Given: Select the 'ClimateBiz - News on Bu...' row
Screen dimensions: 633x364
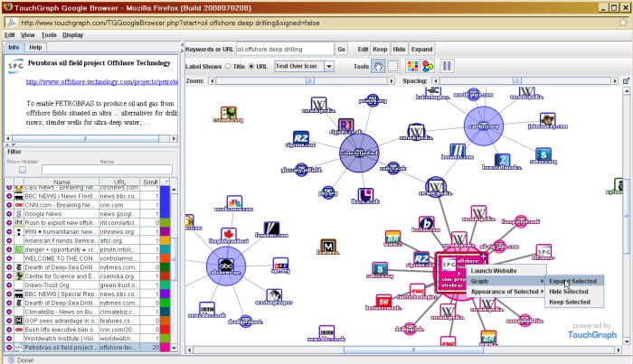Looking at the screenshot, I should 87,312.
